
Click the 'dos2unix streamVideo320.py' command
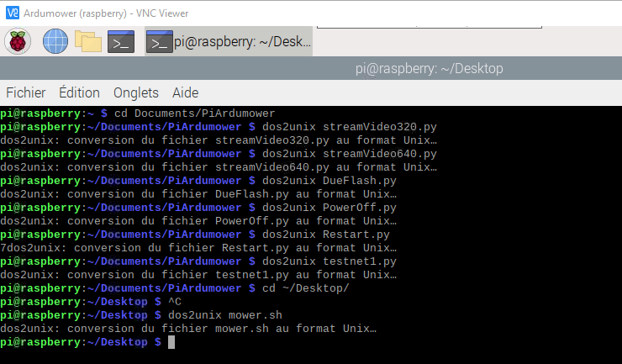coord(350,127)
